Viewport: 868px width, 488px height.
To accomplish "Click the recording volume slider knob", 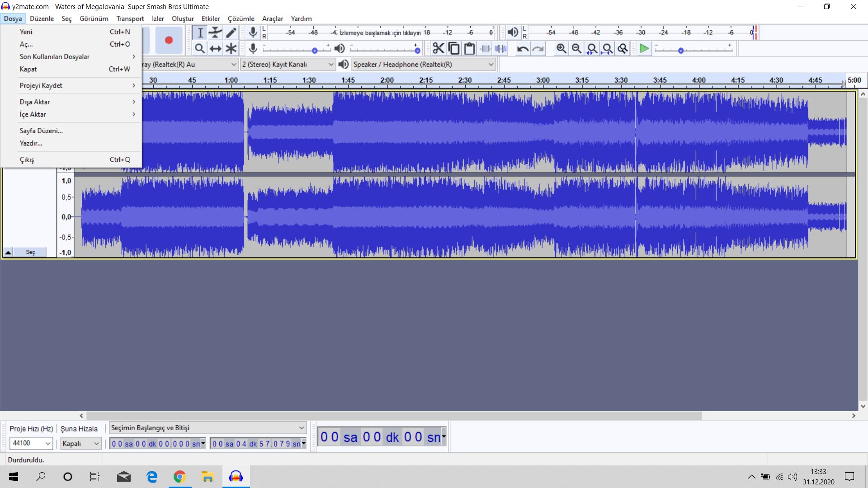I will pyautogui.click(x=315, y=51).
